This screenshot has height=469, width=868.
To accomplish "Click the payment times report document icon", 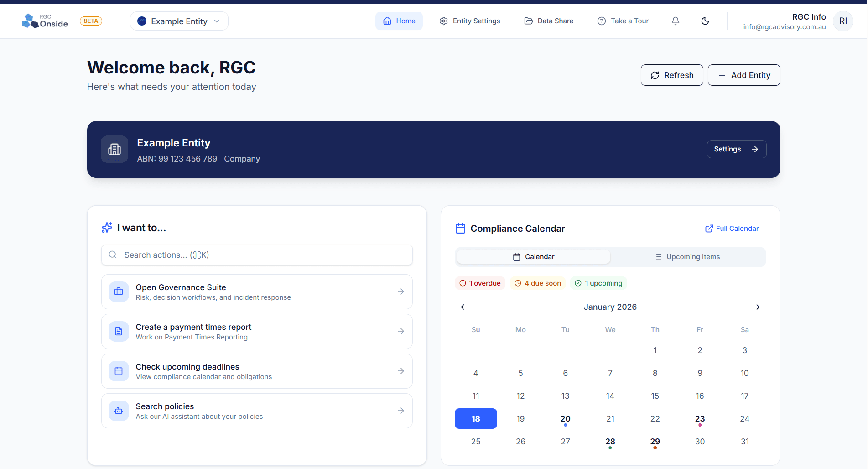I will pos(119,331).
